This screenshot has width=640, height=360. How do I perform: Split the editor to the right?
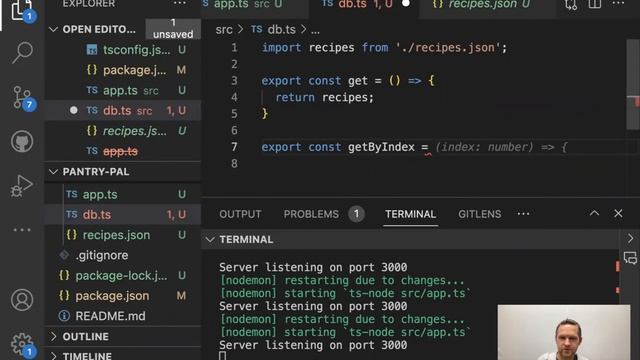pyautogui.click(x=595, y=4)
